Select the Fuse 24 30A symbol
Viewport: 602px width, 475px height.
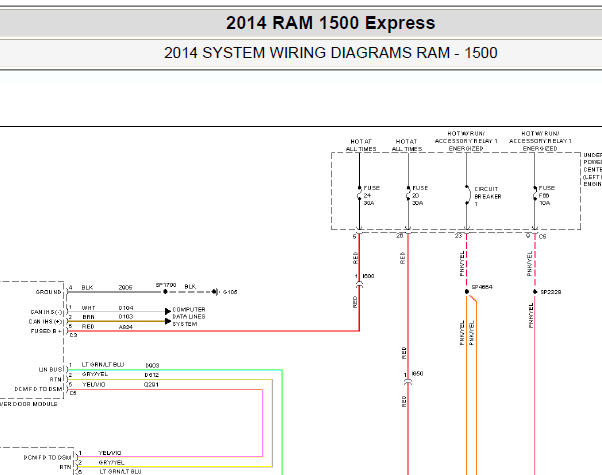[x=359, y=195]
